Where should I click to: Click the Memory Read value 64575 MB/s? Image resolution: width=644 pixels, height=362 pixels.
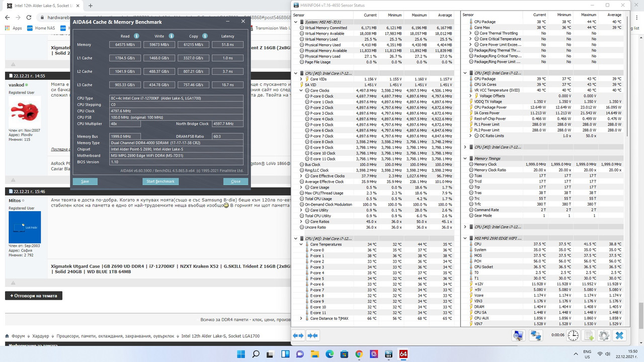126,45
